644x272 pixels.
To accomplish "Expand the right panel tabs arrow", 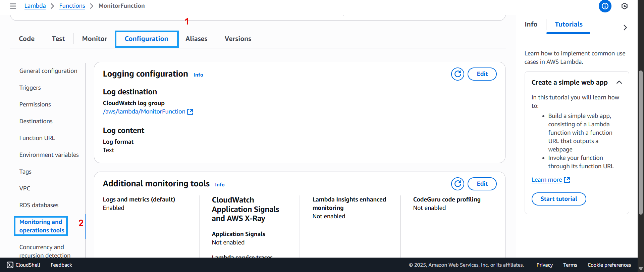I will click(625, 28).
